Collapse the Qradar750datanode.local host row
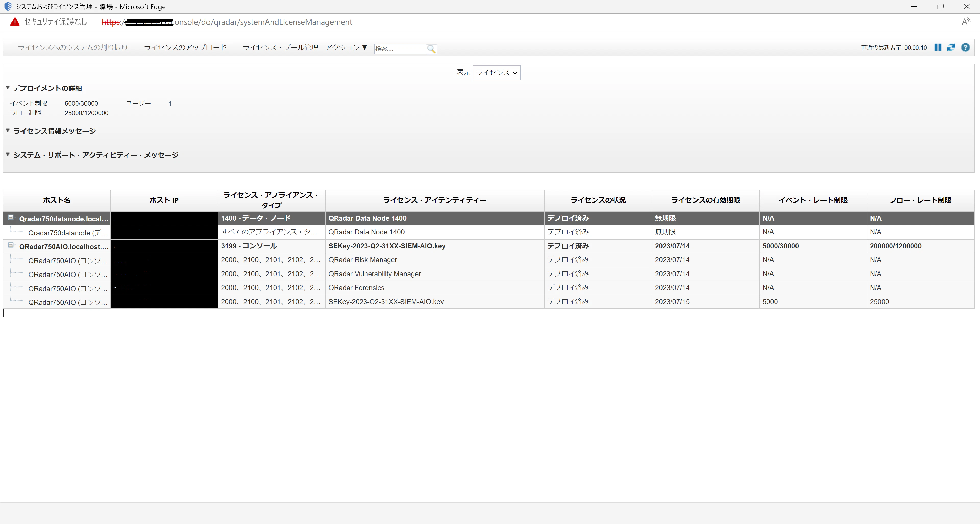980x524 pixels. pyautogui.click(x=11, y=217)
